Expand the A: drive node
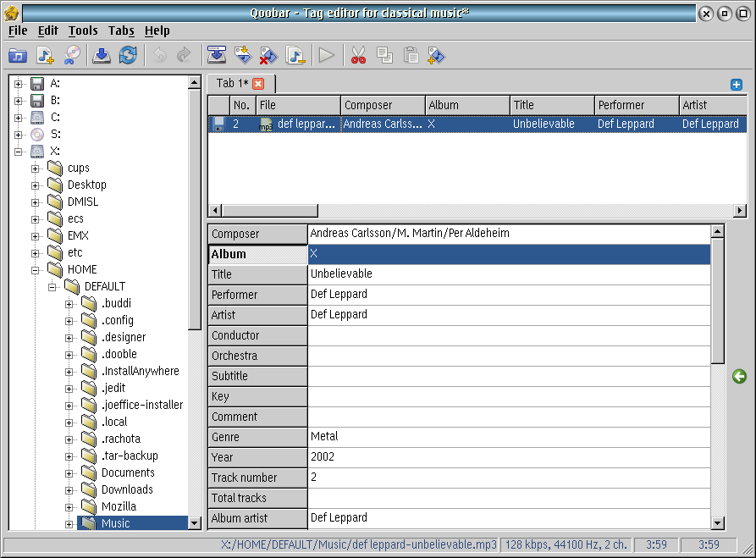Screen dimensions: 756x558 tap(19, 84)
